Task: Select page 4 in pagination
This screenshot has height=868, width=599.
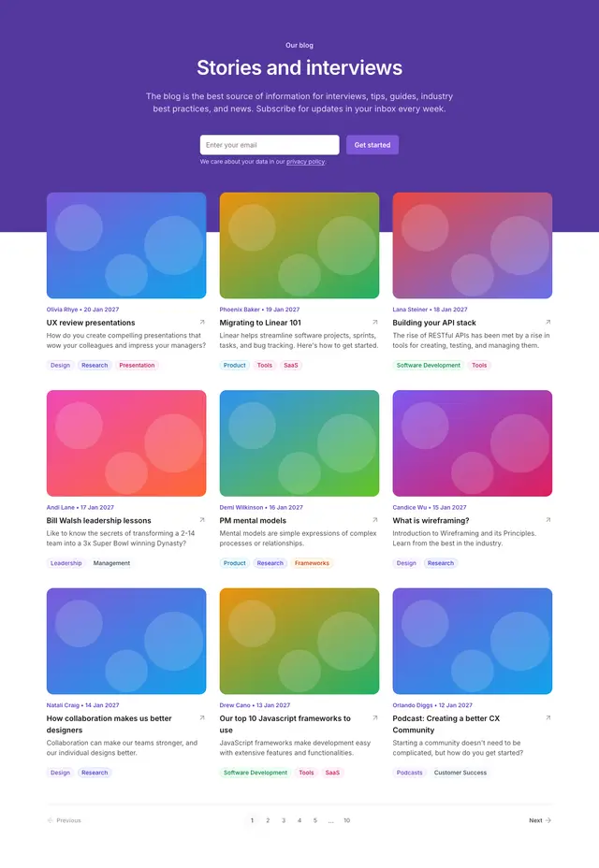Action: click(x=299, y=820)
